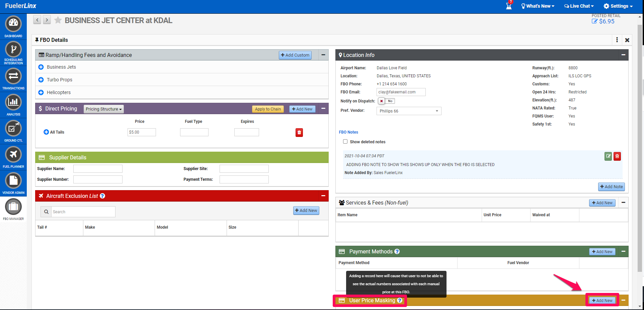Add new User Price Masking record

point(602,301)
